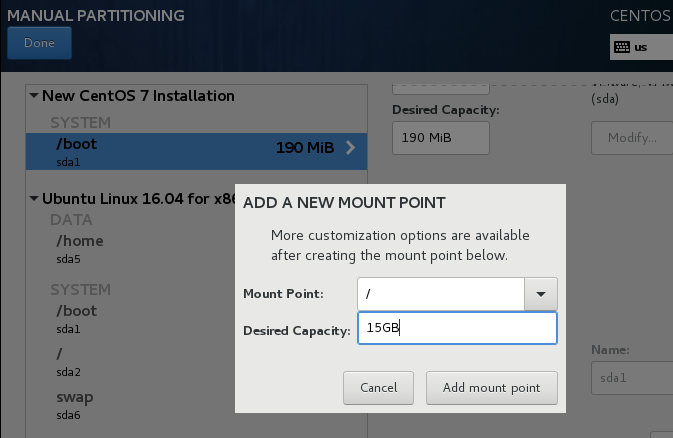Click the chevron arrow on /boot row

351,148
